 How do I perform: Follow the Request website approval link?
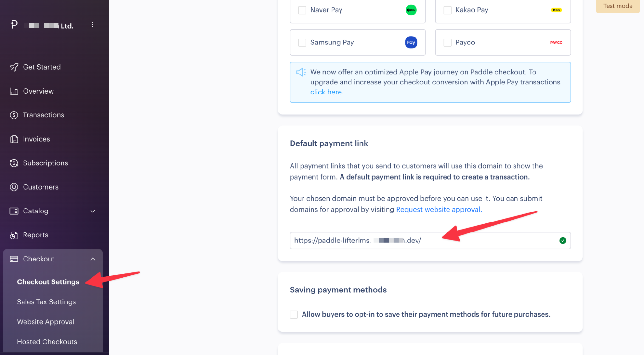tap(439, 210)
